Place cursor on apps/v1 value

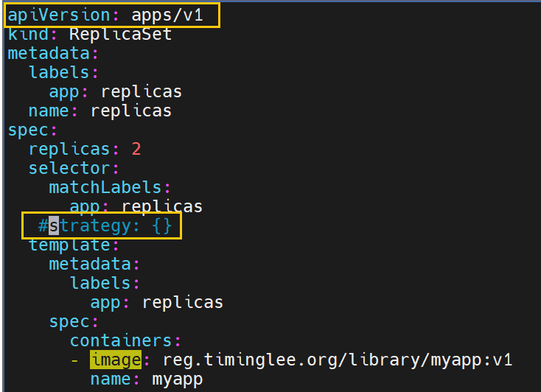tap(167, 15)
